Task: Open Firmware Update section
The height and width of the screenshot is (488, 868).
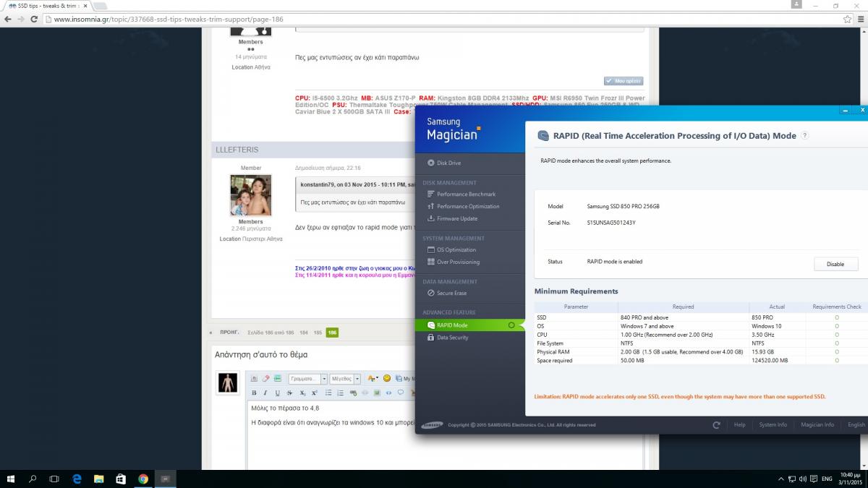Action: click(457, 218)
